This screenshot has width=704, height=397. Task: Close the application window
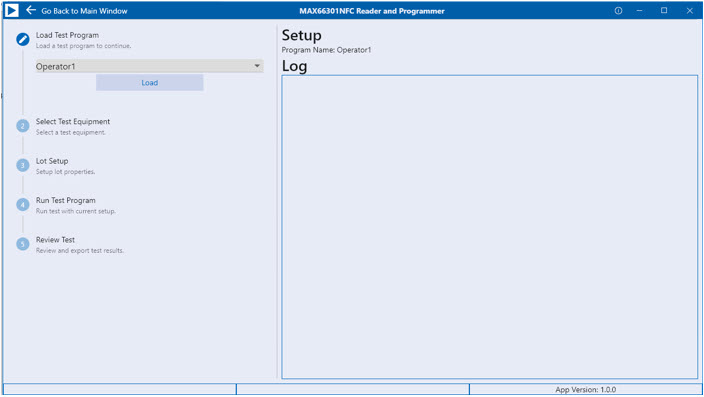click(690, 11)
